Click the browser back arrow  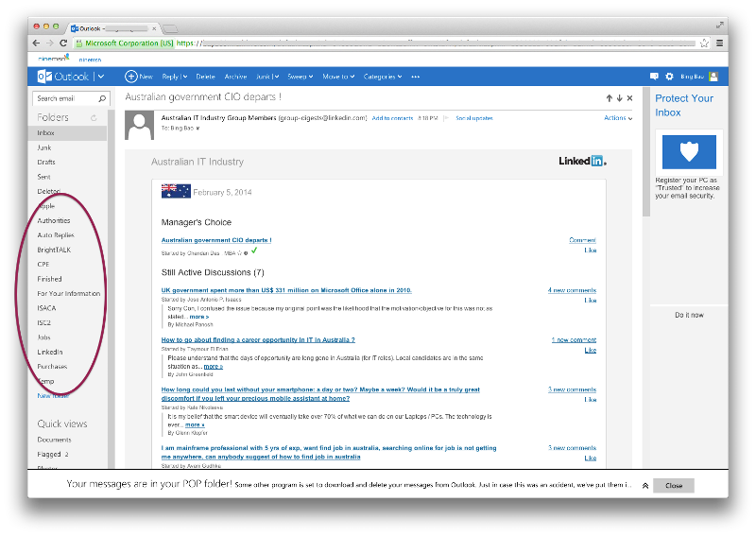coord(36,43)
